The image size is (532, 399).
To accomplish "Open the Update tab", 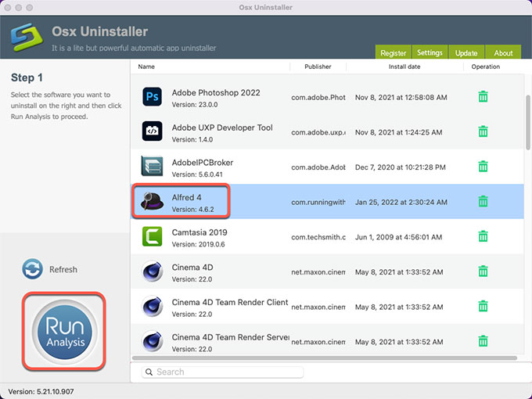I will pyautogui.click(x=466, y=52).
